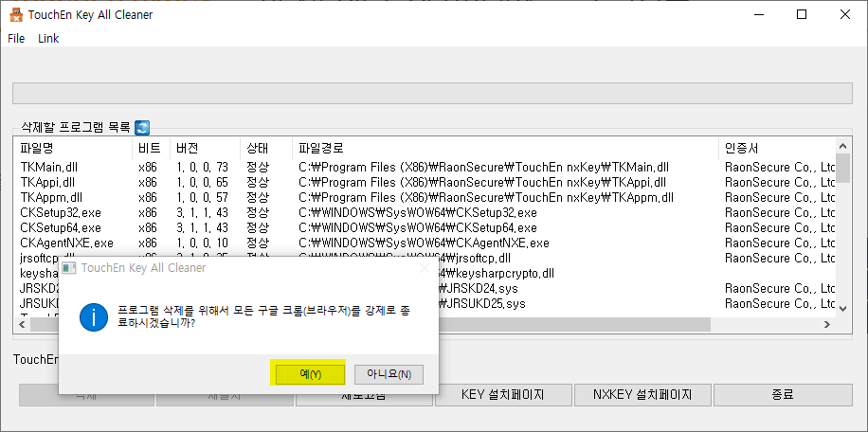Click the empty progress bar at top
Screen dimensions: 868x432
432,93
